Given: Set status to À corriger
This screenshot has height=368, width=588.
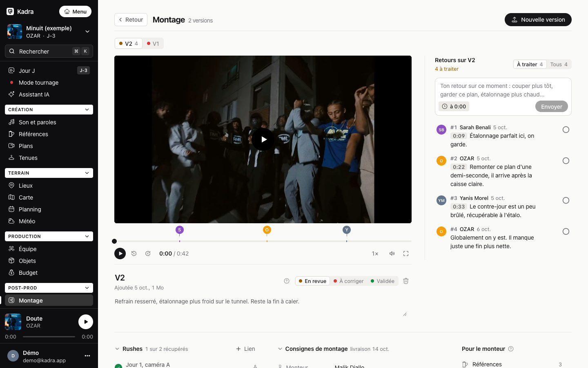Looking at the screenshot, I should point(348,281).
